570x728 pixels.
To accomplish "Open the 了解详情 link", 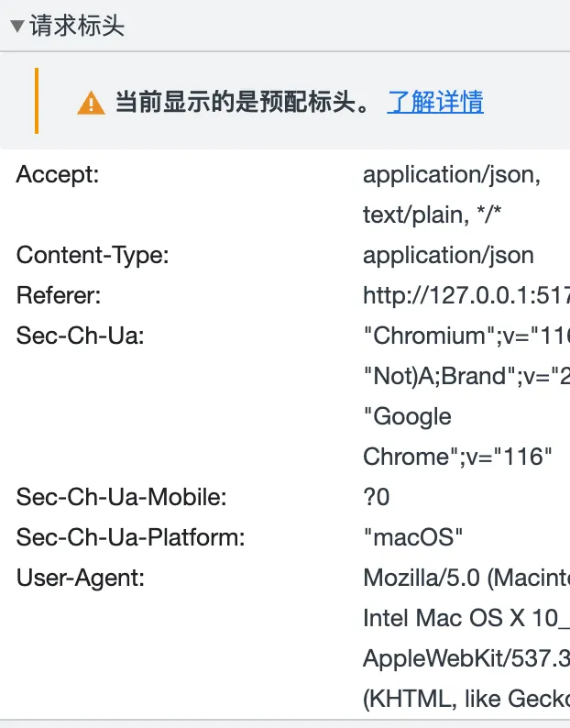I will [x=435, y=102].
